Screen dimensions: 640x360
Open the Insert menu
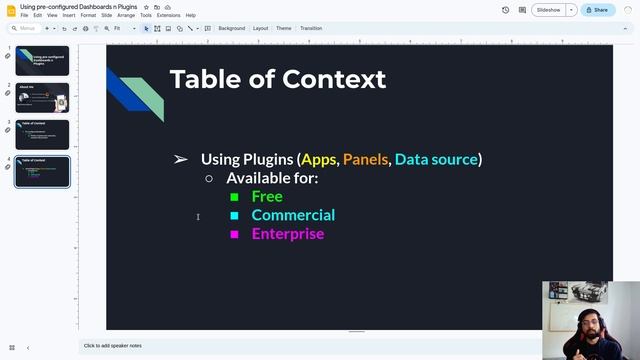coord(69,15)
